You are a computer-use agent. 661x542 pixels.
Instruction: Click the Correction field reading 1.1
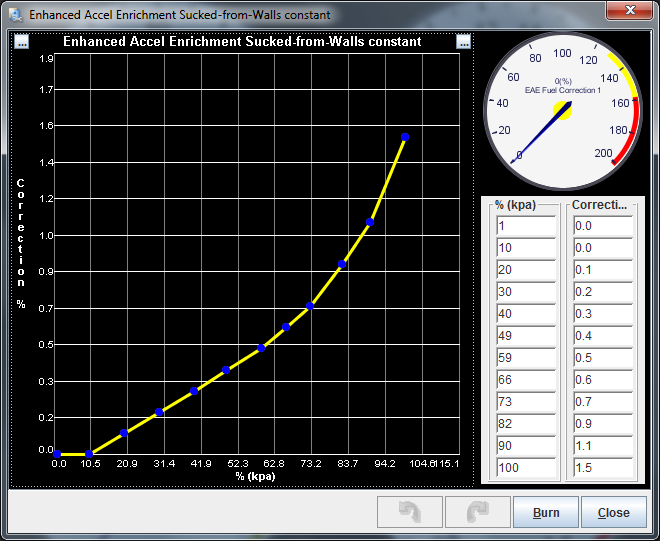click(x=602, y=445)
